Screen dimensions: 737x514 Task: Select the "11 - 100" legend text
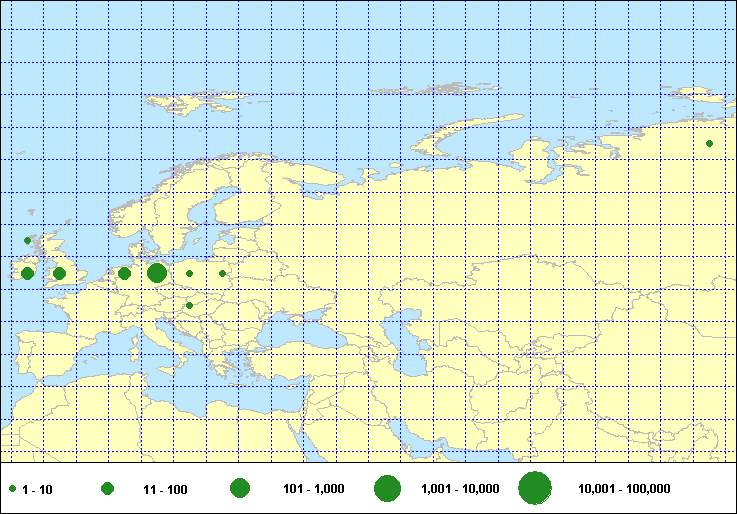click(165, 489)
